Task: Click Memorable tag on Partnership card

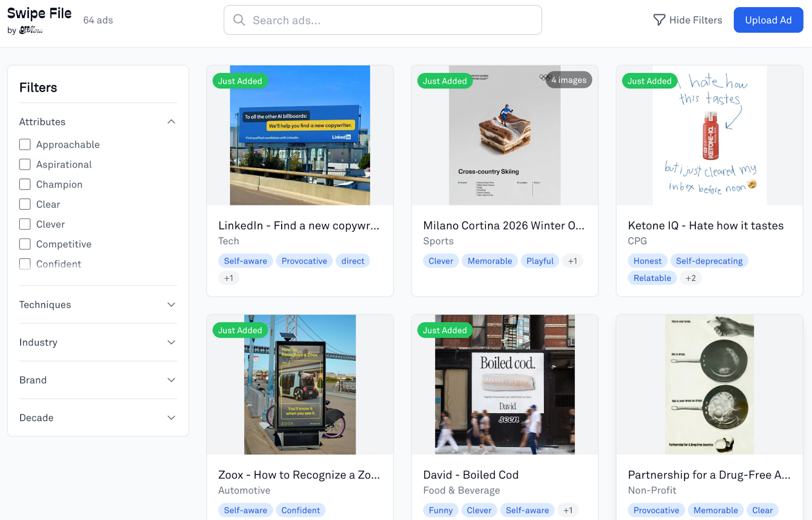Action: tap(716, 510)
